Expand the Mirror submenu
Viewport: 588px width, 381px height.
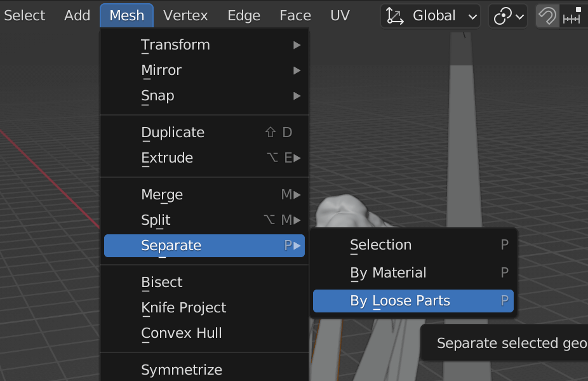pos(204,70)
